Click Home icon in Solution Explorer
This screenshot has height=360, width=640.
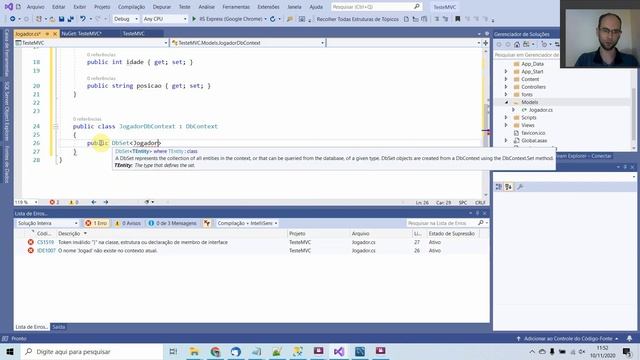point(517,44)
